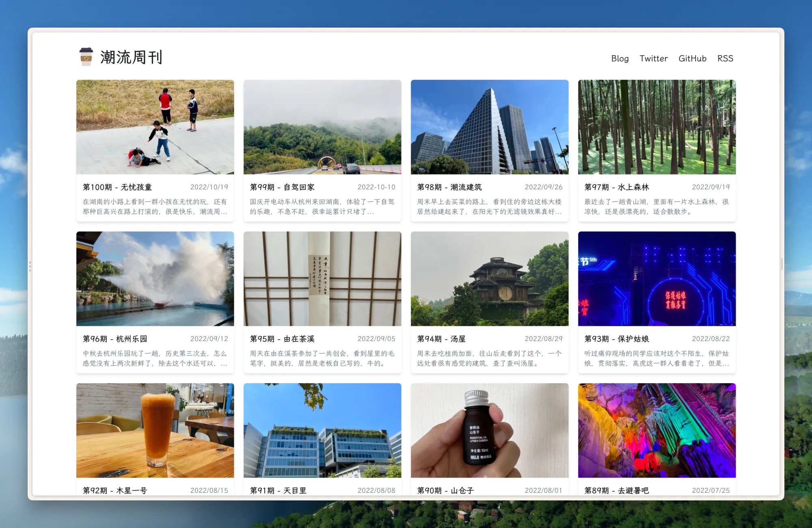Open title 第94期 - 汤屋
812x528 pixels.
[441, 339]
